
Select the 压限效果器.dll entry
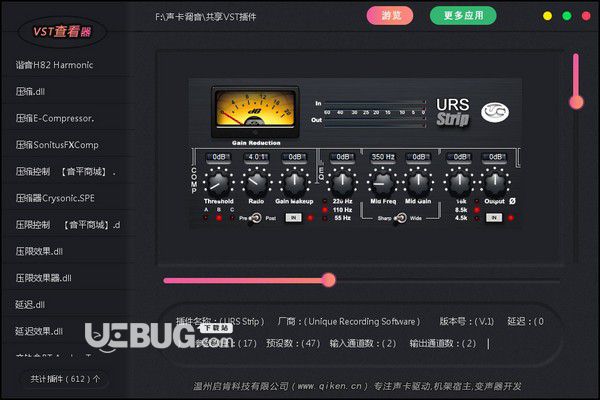tap(43, 278)
